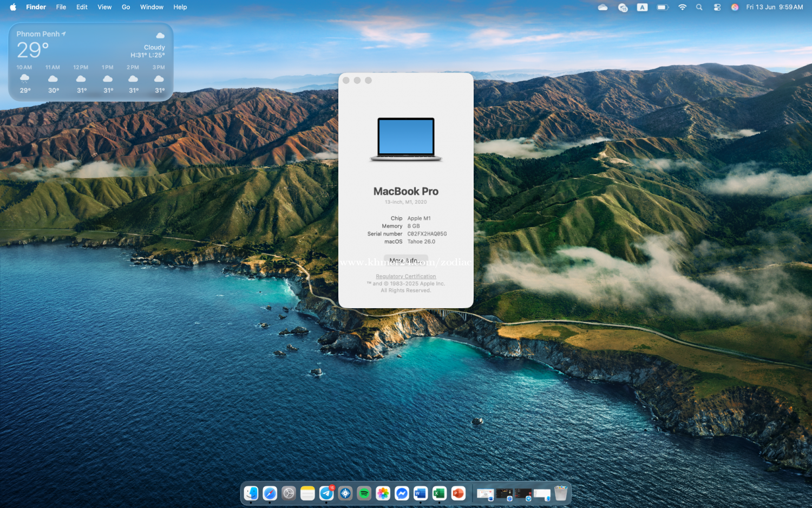Close the About This Mac window
The height and width of the screenshot is (508, 812).
346,80
